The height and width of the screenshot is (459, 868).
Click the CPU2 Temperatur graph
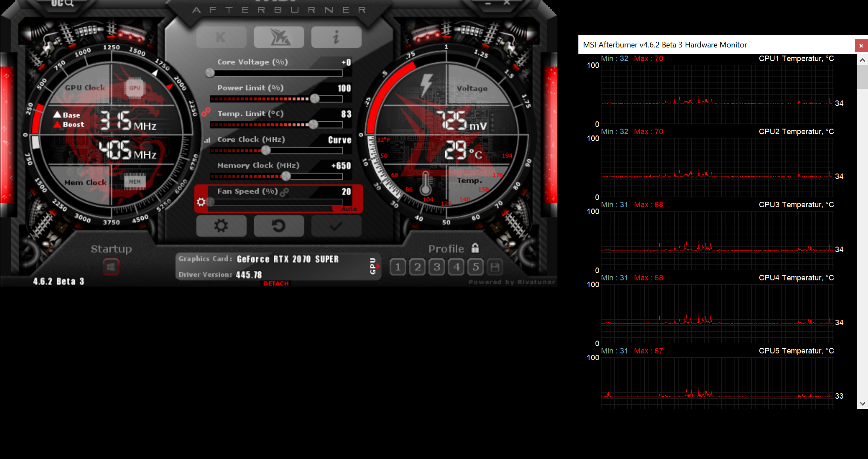[717, 168]
